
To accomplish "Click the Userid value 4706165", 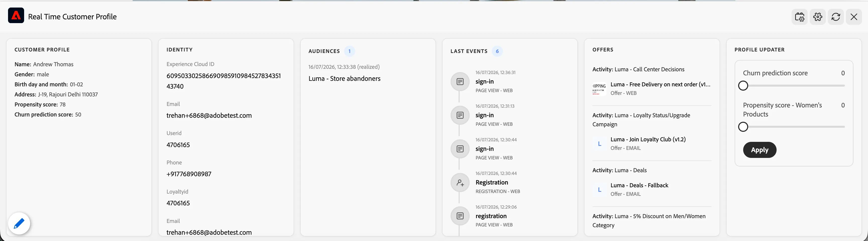I will point(178,145).
